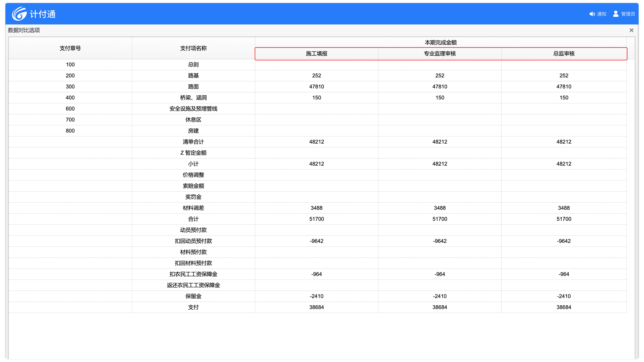Viewport: 644px width, 362px height.
Task: Close the 数据对比选项 dialog
Action: tap(631, 30)
